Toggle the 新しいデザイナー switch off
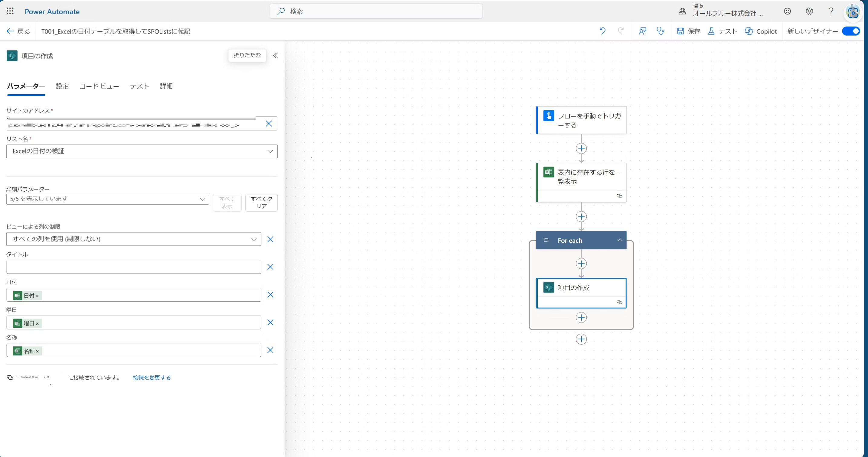The width and height of the screenshot is (868, 457). (851, 31)
